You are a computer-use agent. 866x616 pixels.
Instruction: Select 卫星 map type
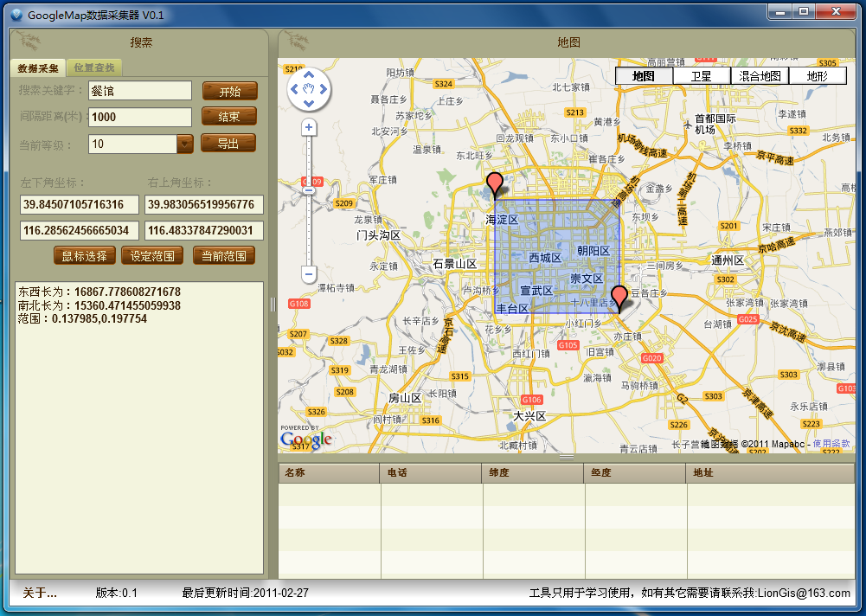pos(702,75)
